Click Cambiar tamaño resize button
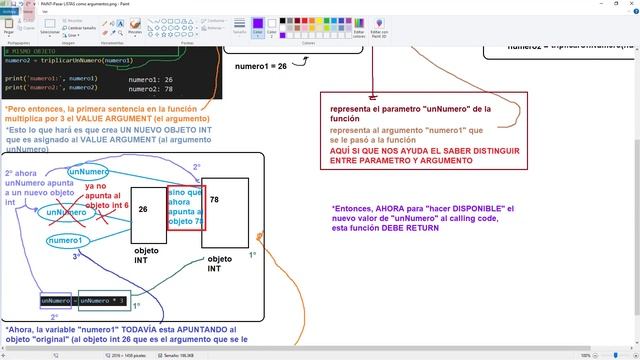The image size is (640, 360). [79, 28]
